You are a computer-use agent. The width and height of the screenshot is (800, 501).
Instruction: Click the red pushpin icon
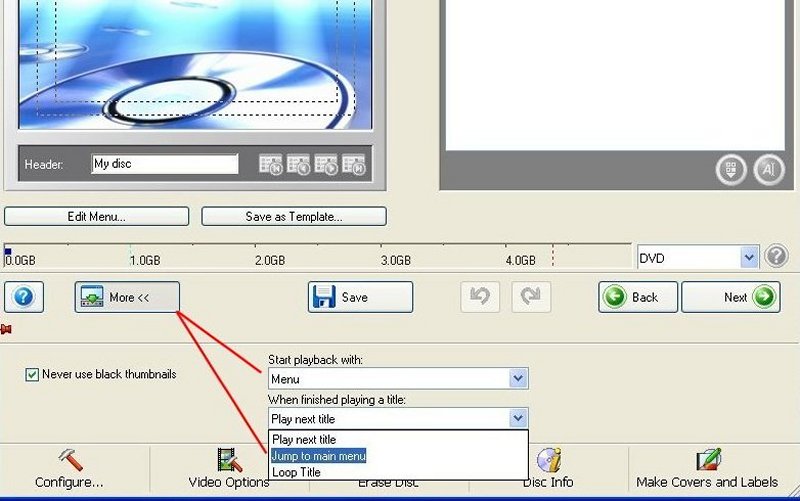pos(6,330)
